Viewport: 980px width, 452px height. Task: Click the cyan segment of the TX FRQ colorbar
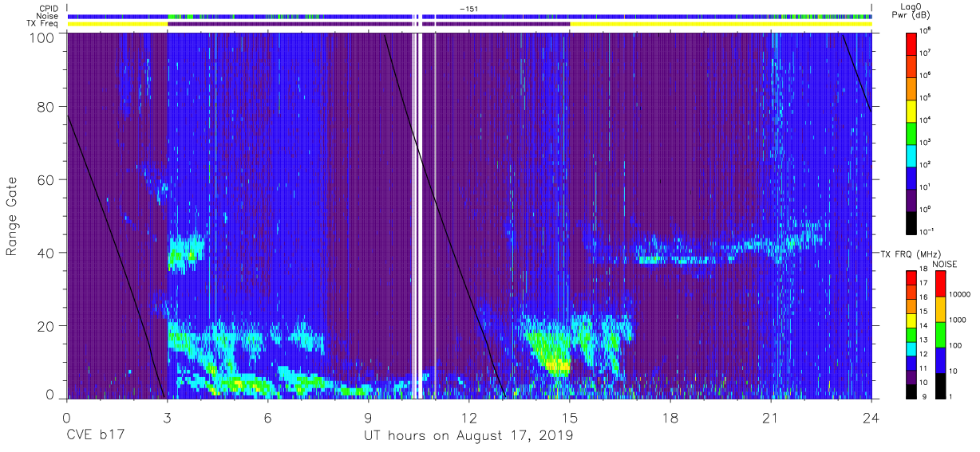[x=911, y=349]
